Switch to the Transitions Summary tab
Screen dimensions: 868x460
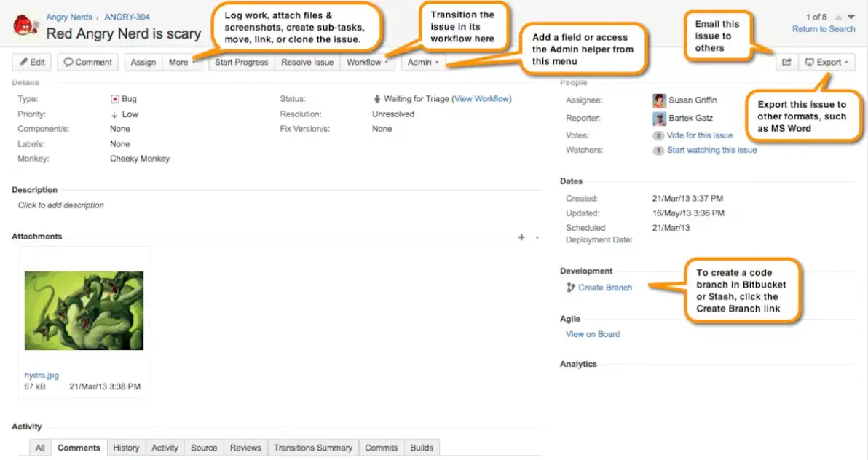[x=313, y=448]
